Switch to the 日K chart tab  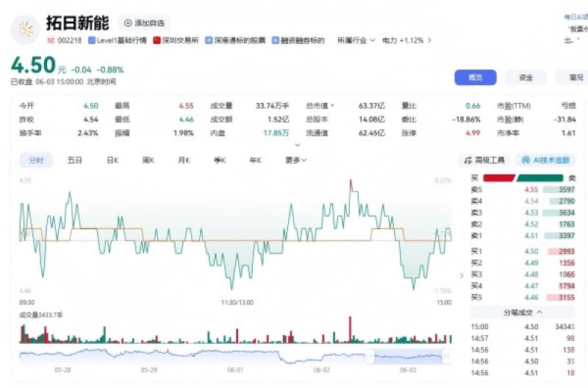112,160
